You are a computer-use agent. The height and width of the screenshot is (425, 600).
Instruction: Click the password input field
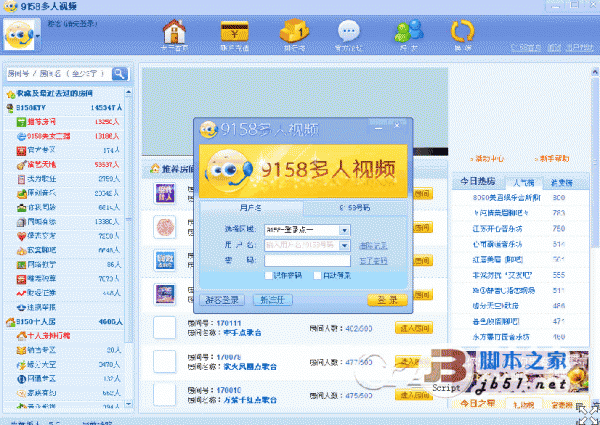coord(307,261)
